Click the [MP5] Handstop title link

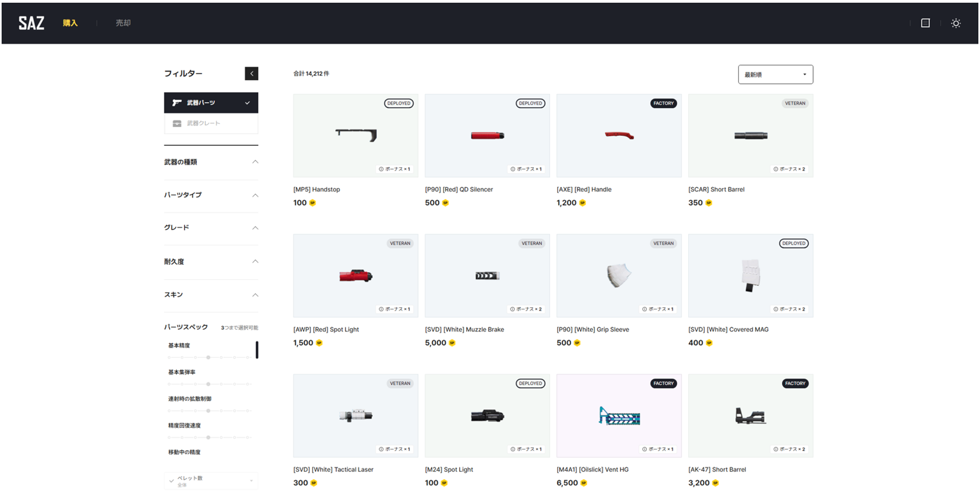(317, 189)
